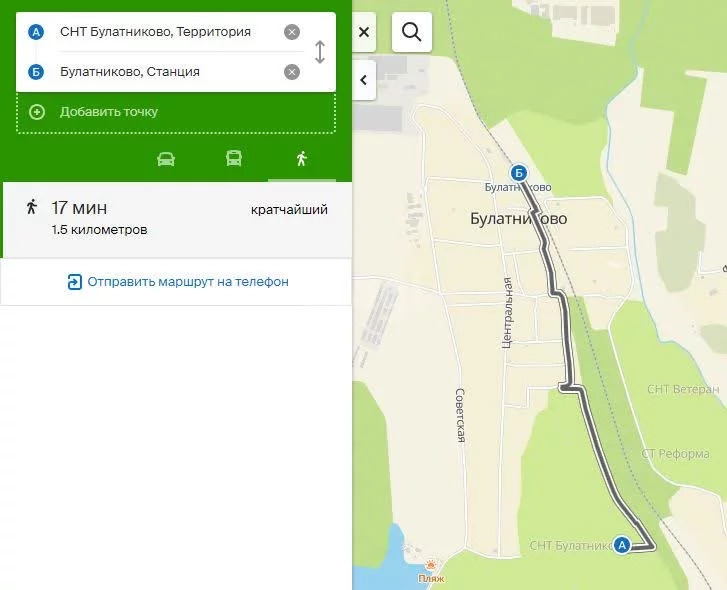Screen dimensions: 727x590
Task: Clear the Булатниково, Станция destination field
Action: (292, 72)
